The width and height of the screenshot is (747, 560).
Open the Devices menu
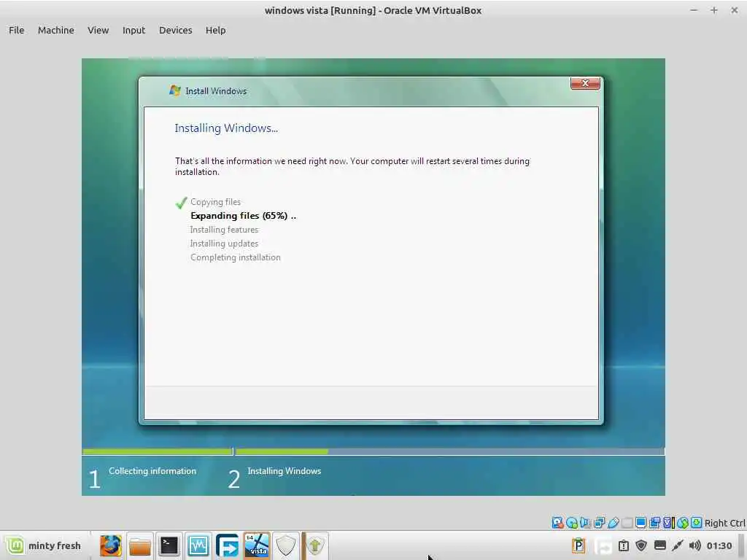[x=175, y=30]
